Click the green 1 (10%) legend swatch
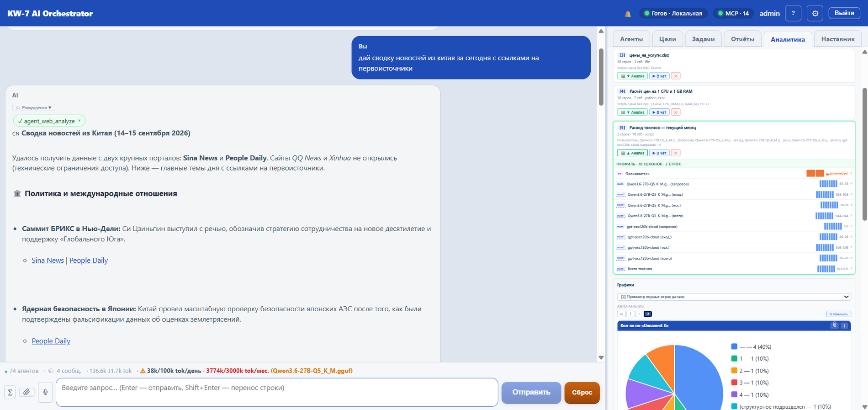 tap(734, 359)
